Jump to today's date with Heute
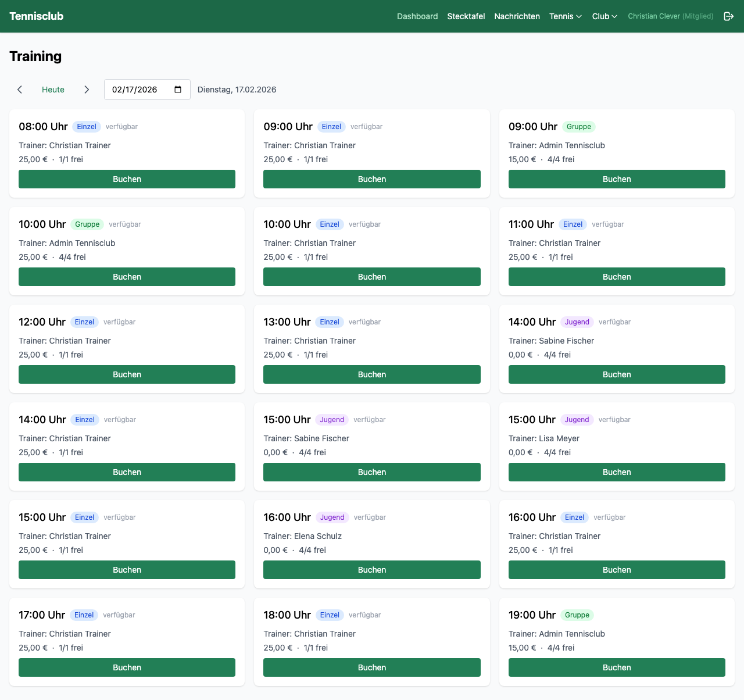This screenshot has width=744, height=700. pos(53,90)
